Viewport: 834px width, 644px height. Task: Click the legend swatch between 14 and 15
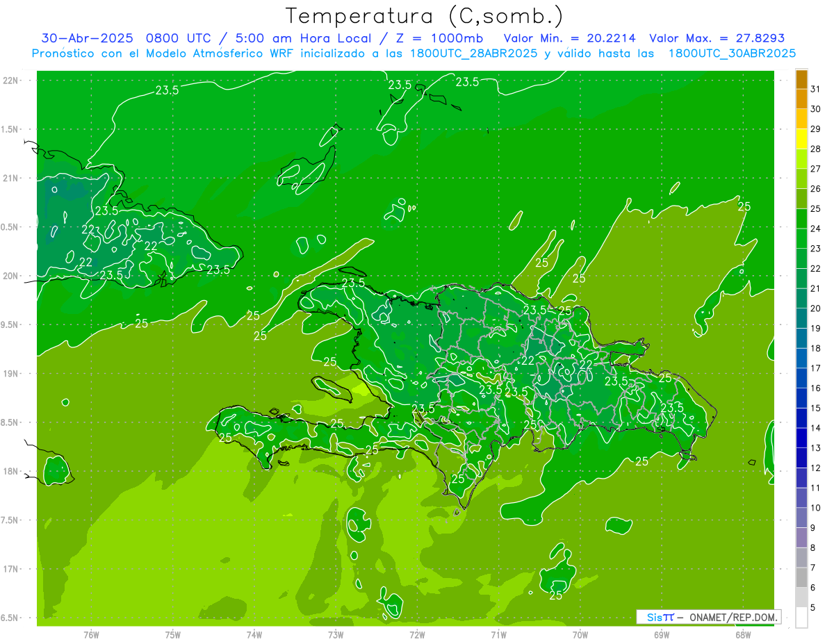[801, 418]
